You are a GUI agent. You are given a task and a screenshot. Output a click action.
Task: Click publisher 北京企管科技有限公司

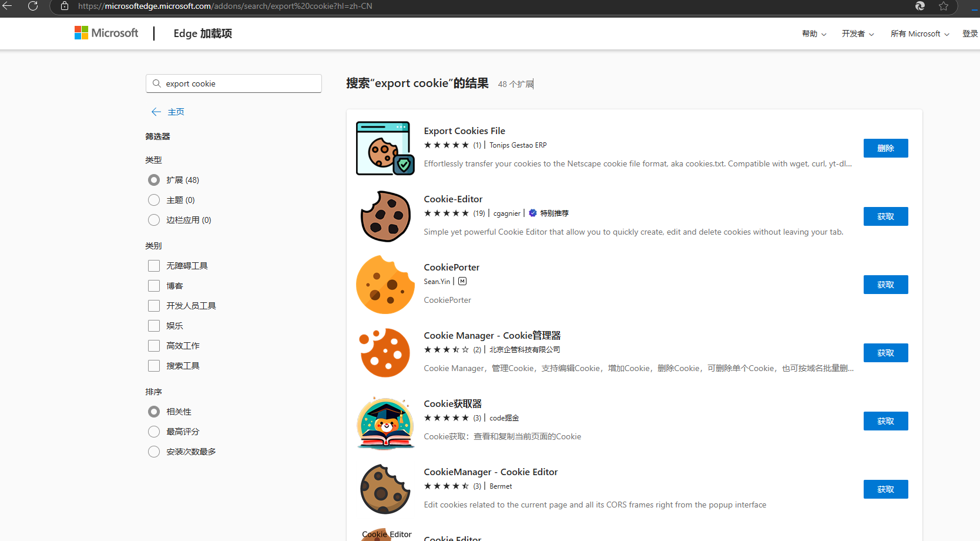tap(525, 350)
